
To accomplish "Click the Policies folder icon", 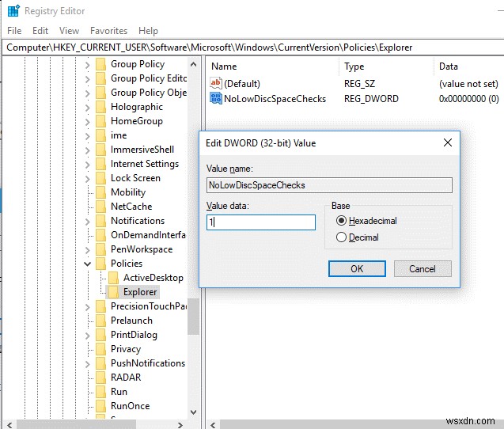I will [101, 264].
